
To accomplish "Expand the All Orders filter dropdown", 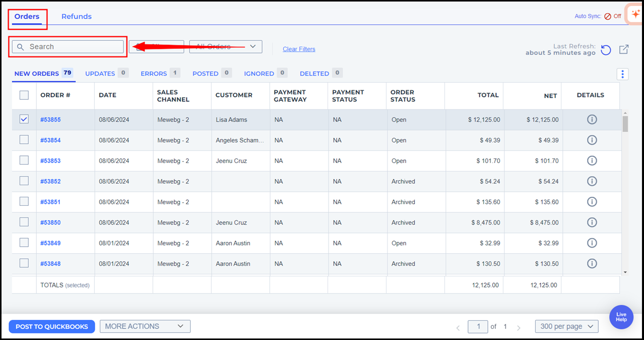I will coord(225,47).
